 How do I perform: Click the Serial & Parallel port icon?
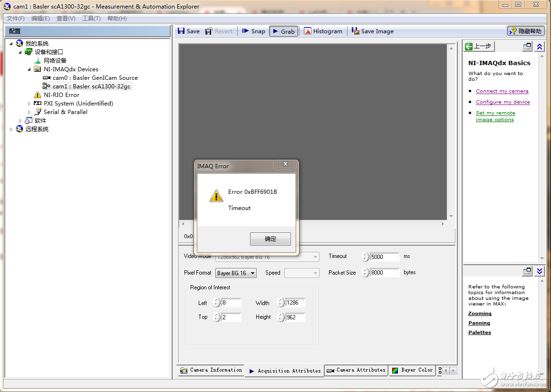coord(38,112)
